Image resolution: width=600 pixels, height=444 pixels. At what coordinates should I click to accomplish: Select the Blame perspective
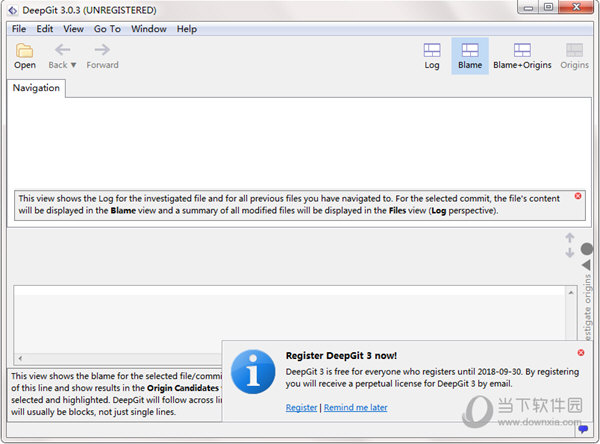coord(470,56)
